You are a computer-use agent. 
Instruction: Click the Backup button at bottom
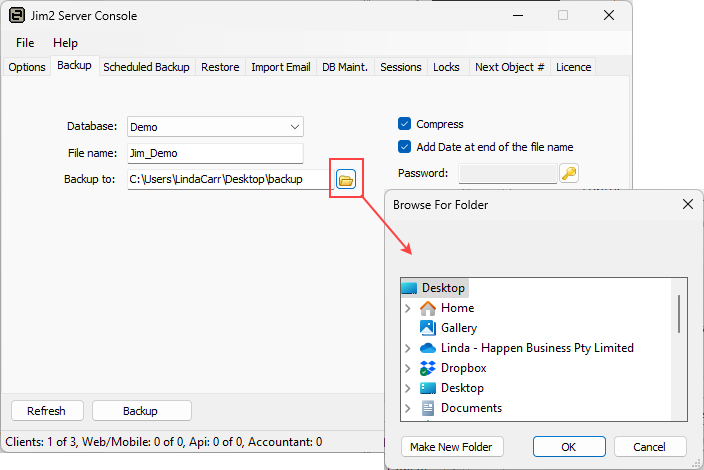pos(141,411)
